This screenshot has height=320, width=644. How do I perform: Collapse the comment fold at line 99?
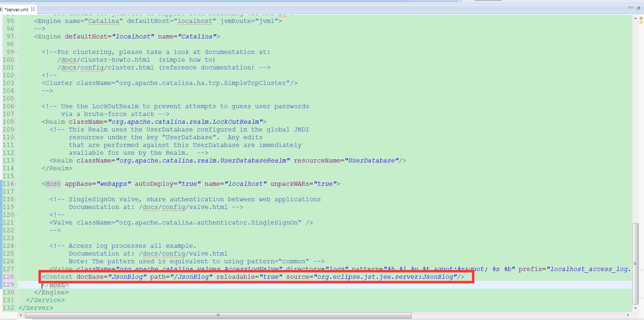click(x=16, y=52)
